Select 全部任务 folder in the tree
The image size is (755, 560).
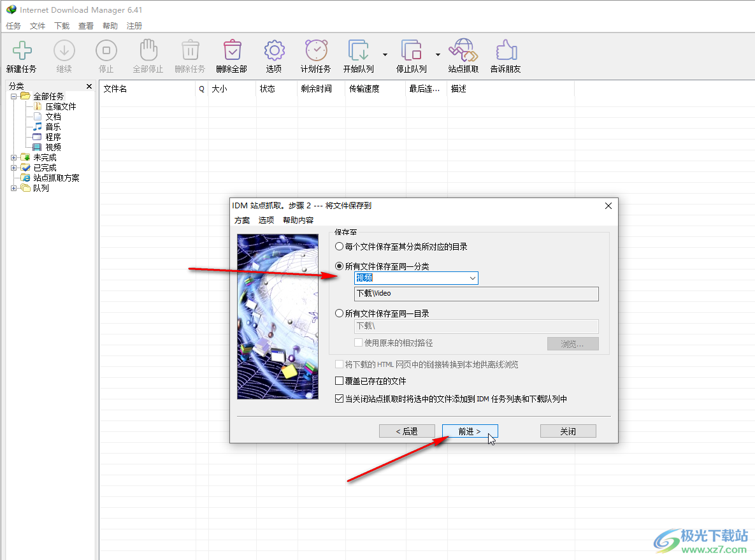click(x=48, y=96)
